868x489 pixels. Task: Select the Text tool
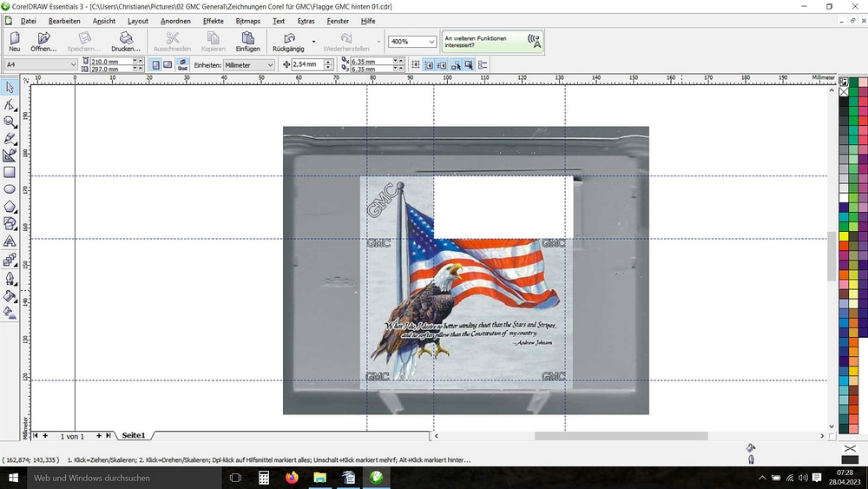[x=10, y=241]
